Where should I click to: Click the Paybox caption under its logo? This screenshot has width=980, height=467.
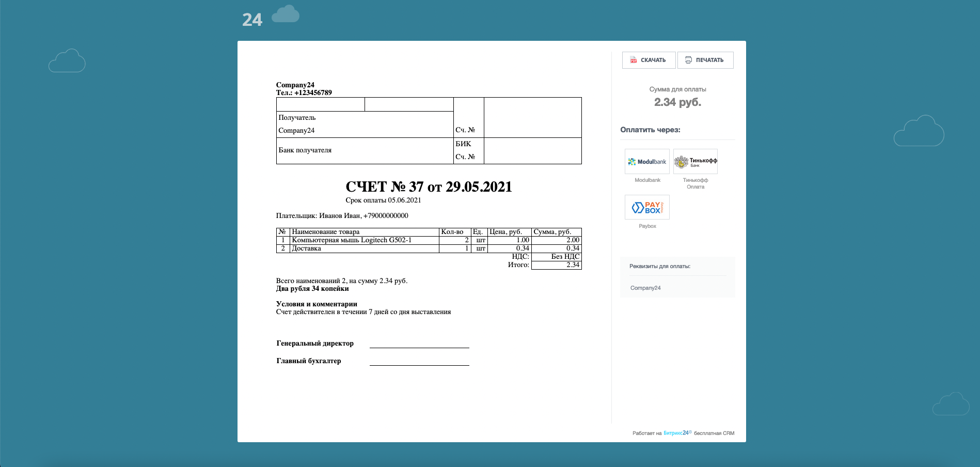[647, 226]
